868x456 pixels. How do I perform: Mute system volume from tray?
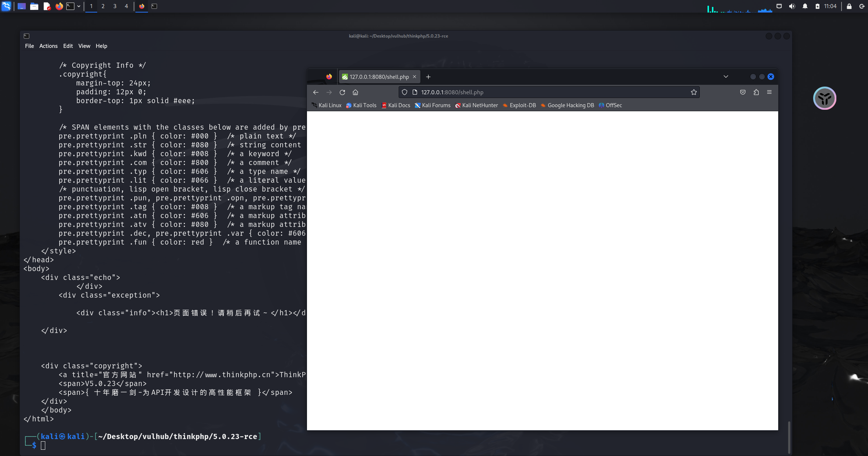click(x=792, y=6)
